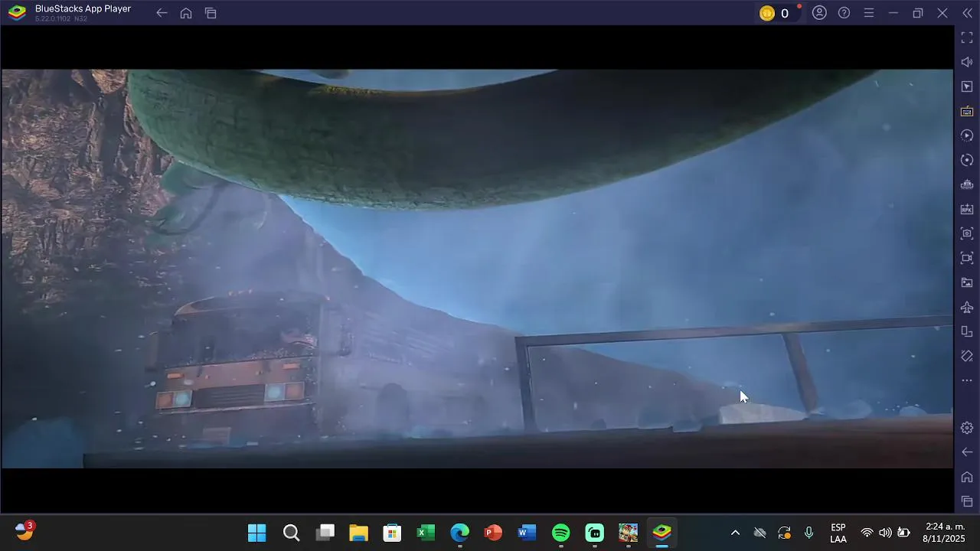Install an APK using sidebar icon
This screenshot has height=551, width=980.
click(x=967, y=209)
